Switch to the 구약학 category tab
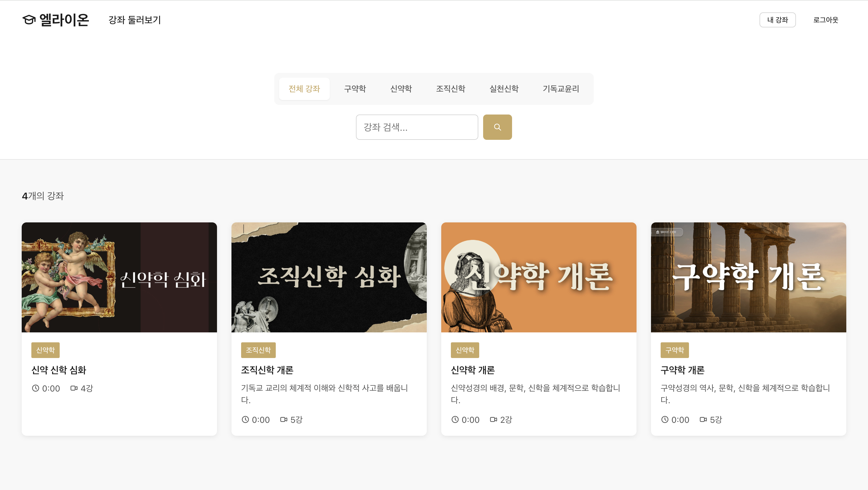The height and width of the screenshot is (490, 868). pyautogui.click(x=355, y=89)
